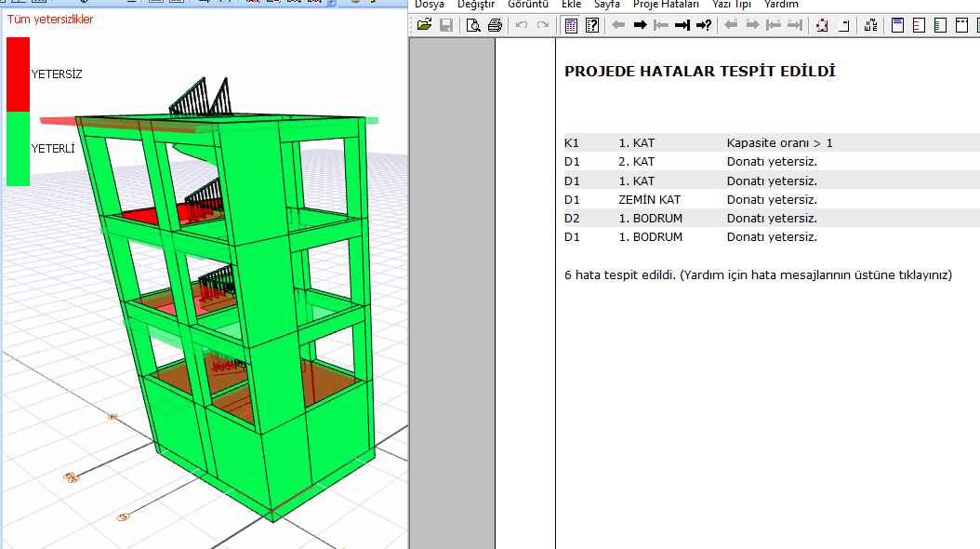Open the Yazı Tipi menu
Viewport: 980px width, 549px height.
[x=731, y=5]
